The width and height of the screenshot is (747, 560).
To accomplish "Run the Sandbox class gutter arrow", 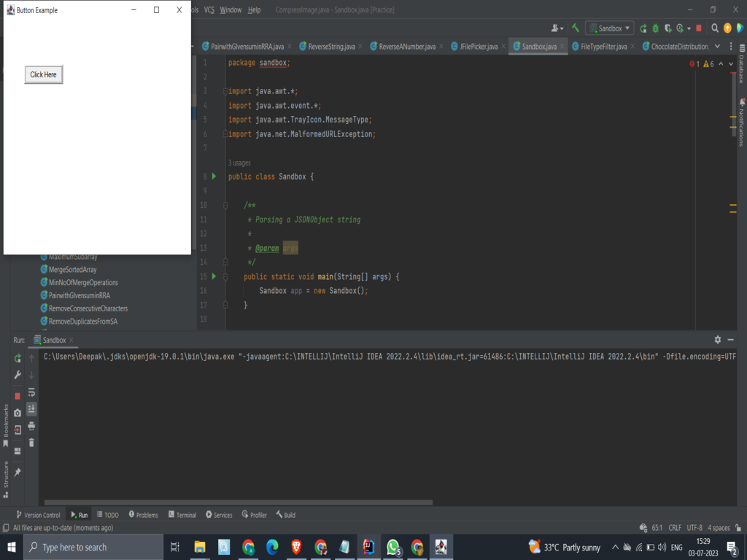I will pyautogui.click(x=214, y=176).
